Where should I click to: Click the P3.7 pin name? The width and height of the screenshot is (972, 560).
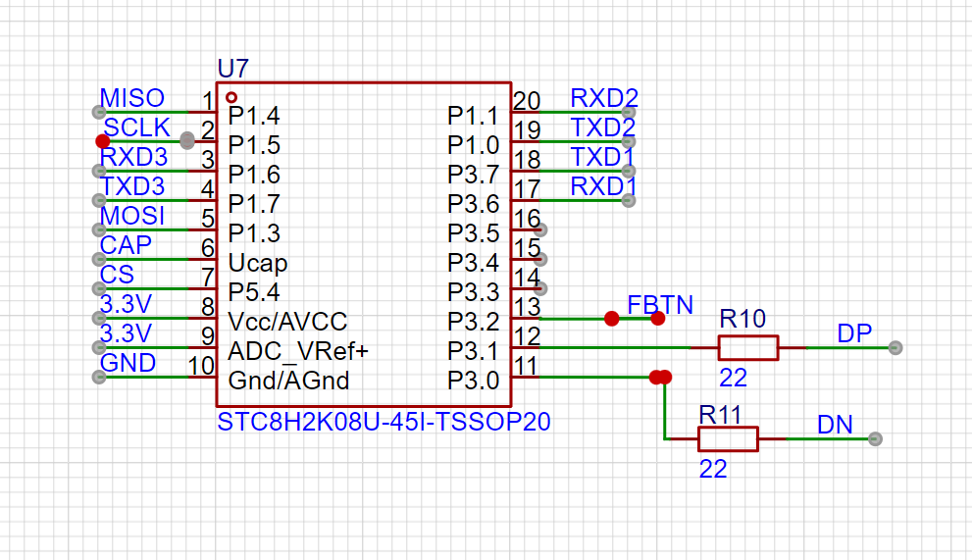click(474, 175)
